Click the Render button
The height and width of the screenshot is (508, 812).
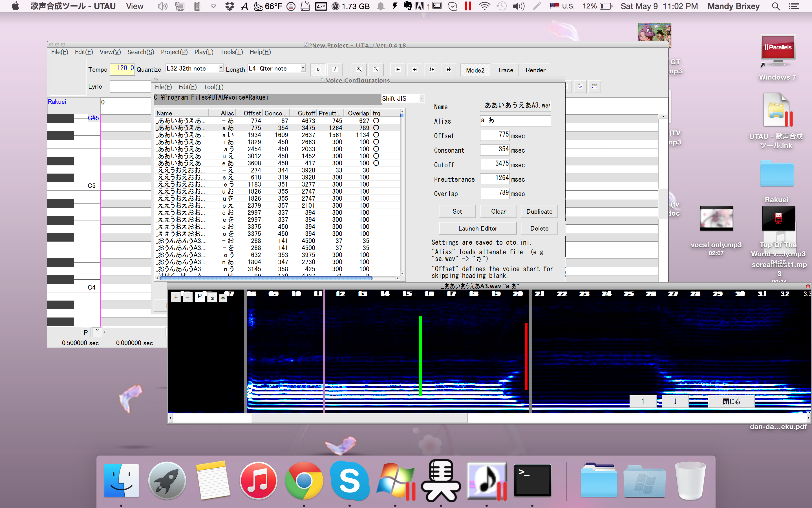[x=535, y=70]
